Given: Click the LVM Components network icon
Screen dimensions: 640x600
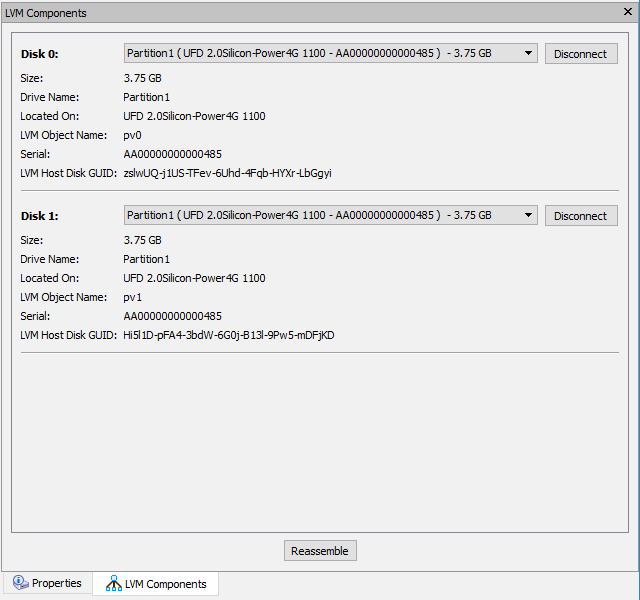Looking at the screenshot, I should pyautogui.click(x=113, y=583).
